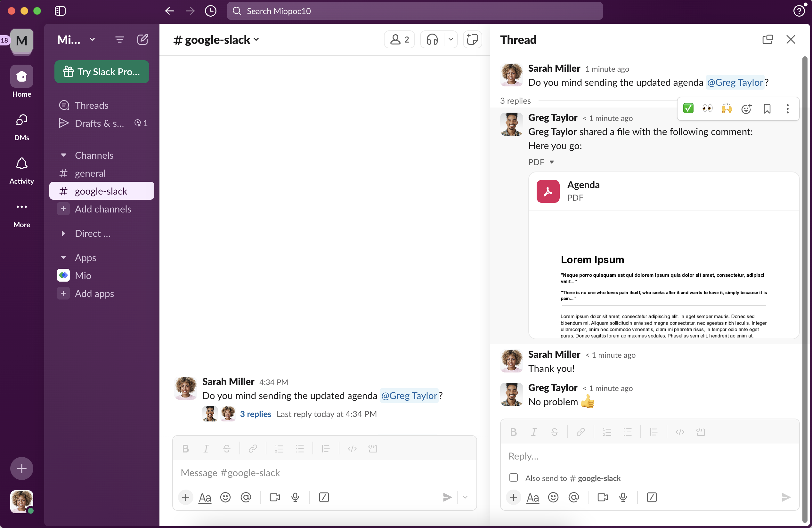The height and width of the screenshot is (528, 812).
Task: Record a video clip in the message composer
Action: [274, 497]
